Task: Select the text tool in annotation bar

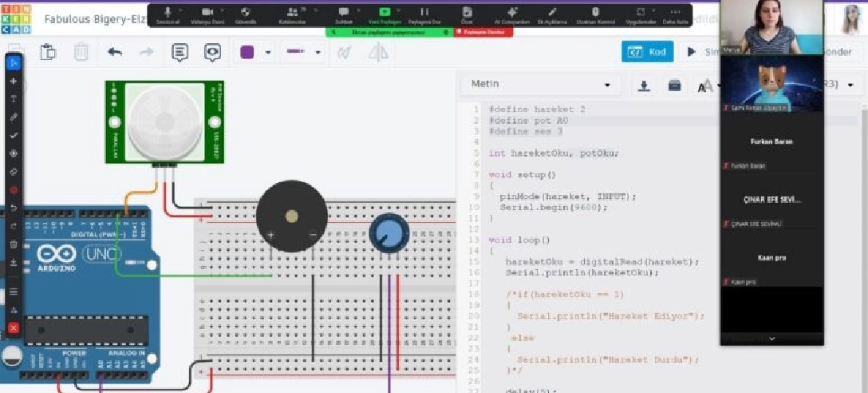Action: [13, 99]
